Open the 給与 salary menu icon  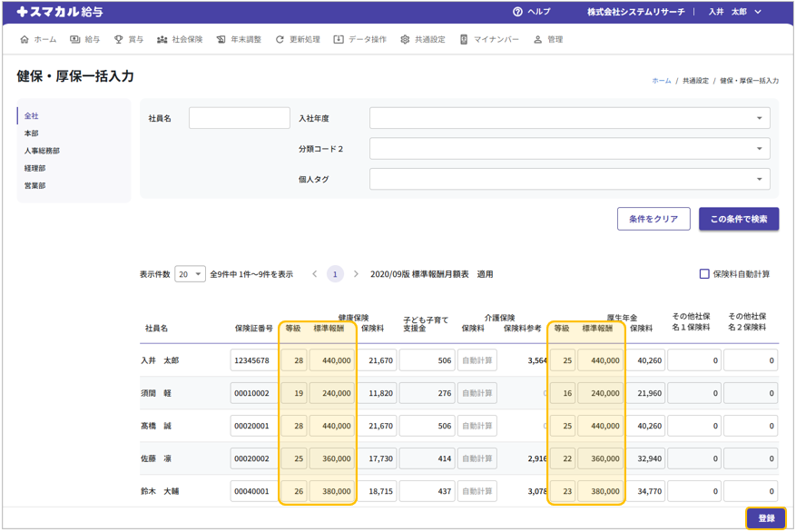tap(75, 40)
